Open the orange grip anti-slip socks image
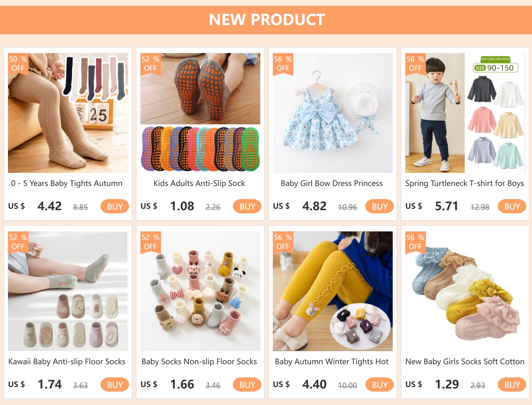532x405 pixels. (200, 113)
